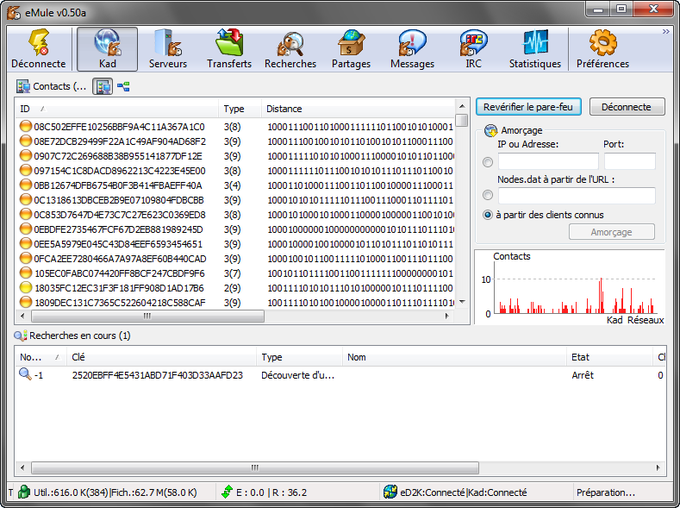This screenshot has height=508, width=680.
Task: Click the Nodes.dat URL input field
Action: [576, 196]
